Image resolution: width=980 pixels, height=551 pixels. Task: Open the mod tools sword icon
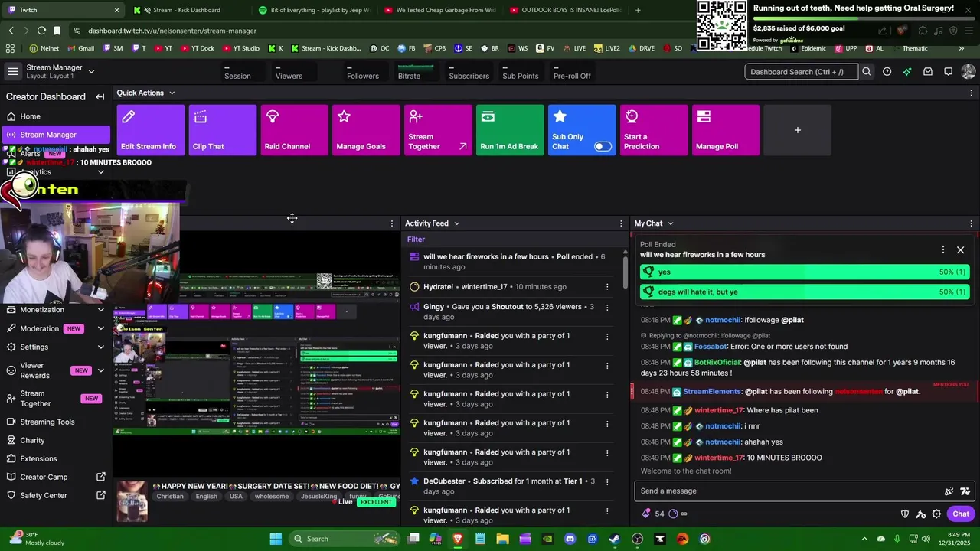point(920,514)
